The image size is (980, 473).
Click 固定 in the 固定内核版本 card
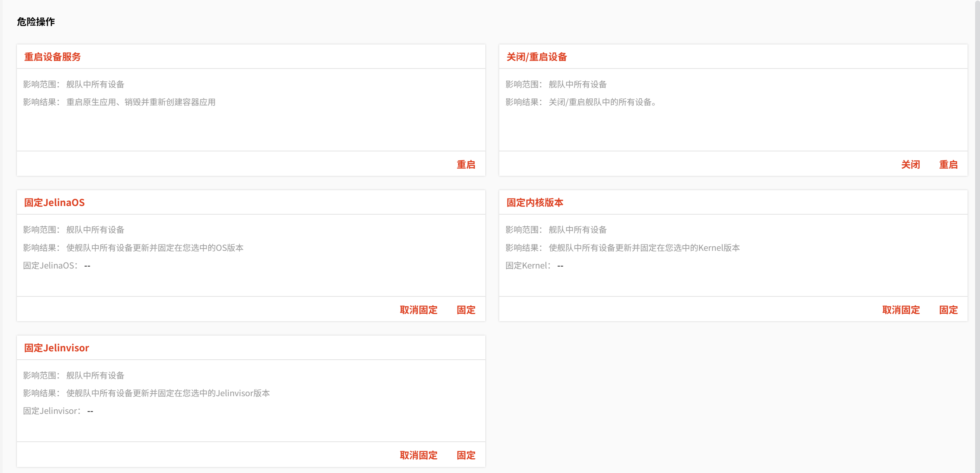pos(948,310)
